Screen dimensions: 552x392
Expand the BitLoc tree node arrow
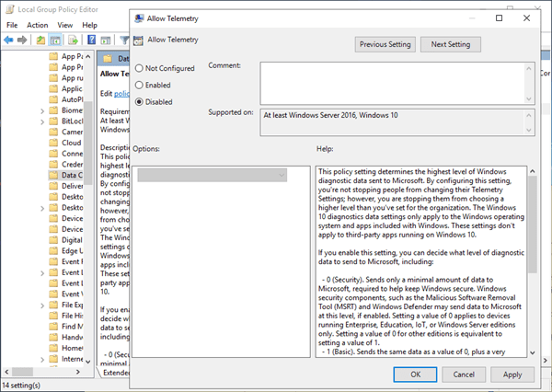coord(42,121)
